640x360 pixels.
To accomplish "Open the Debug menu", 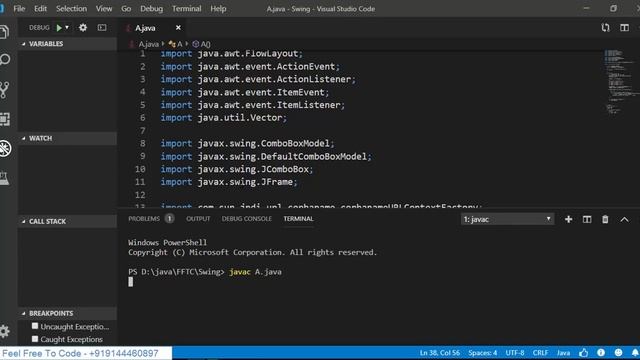I will 151,9.
